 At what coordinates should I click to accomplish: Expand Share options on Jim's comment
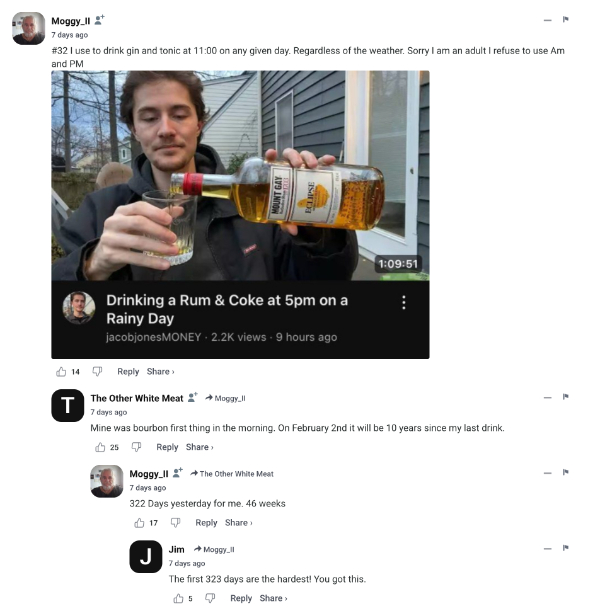point(273,598)
